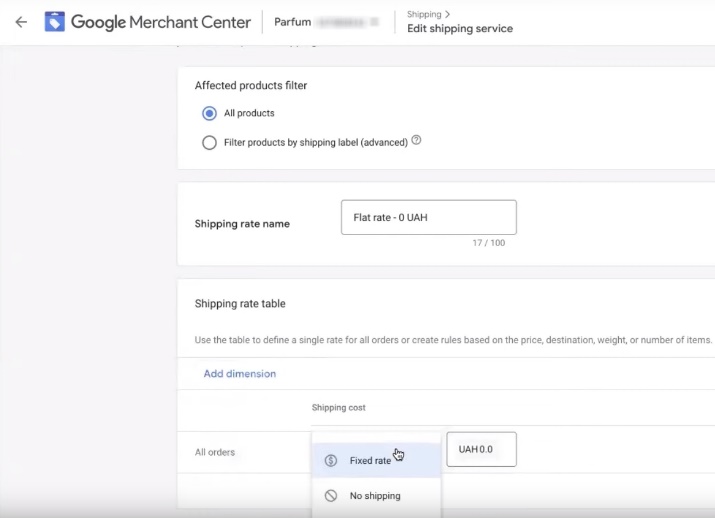Click the UAH 0.0 cost input
Viewport: 715px width, 518px height.
pos(481,450)
